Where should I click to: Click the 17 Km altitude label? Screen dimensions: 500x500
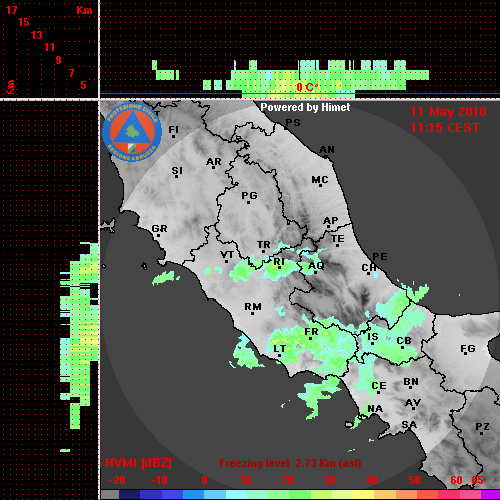11,10
